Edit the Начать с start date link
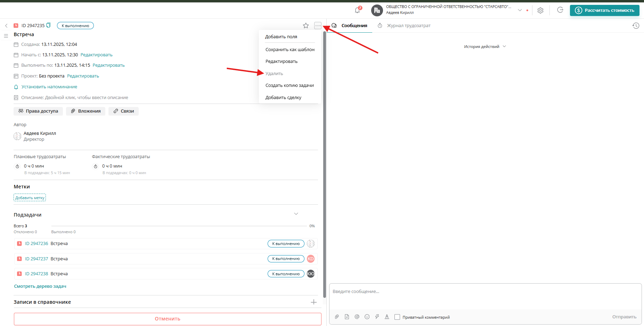The image size is (644, 326). tap(97, 55)
